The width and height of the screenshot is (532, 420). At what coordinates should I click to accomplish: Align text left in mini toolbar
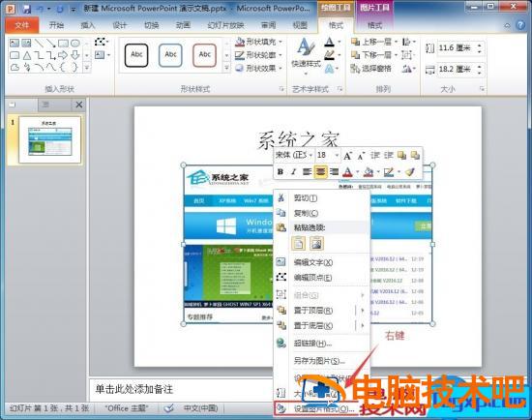pyautogui.click(x=307, y=172)
